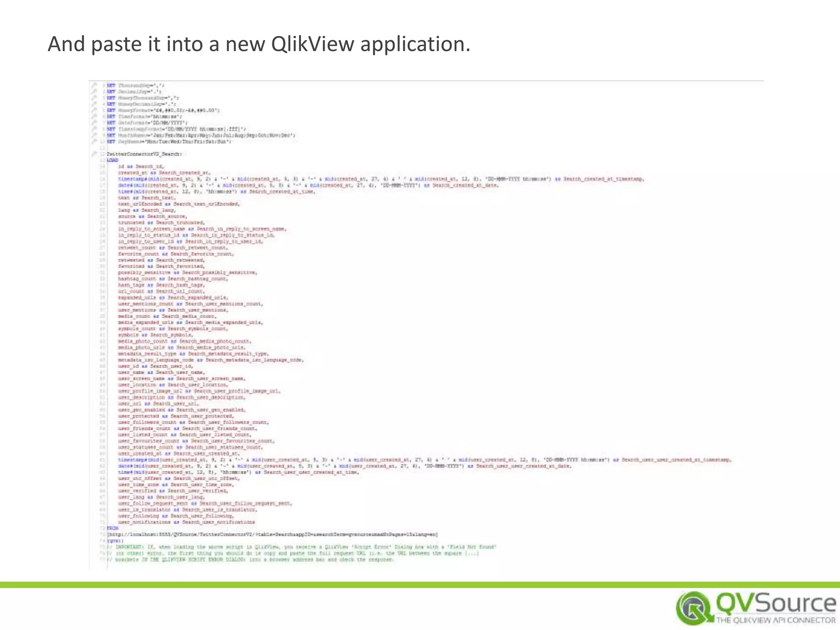
Task: Click the 'user_time_zone' field line
Action: tap(176, 485)
